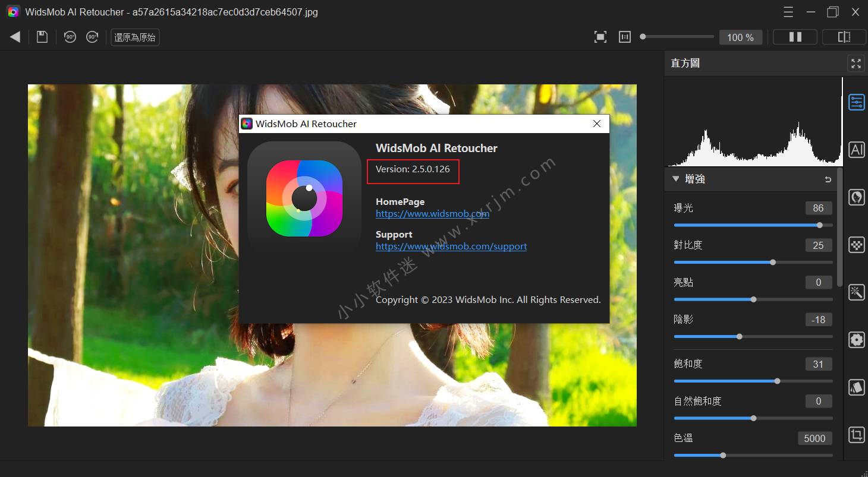
Task: Click the save floppy disk icon
Action: (x=42, y=37)
